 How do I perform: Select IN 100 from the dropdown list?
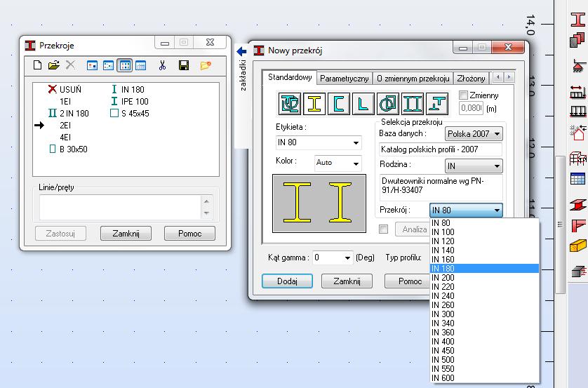pyautogui.click(x=484, y=232)
